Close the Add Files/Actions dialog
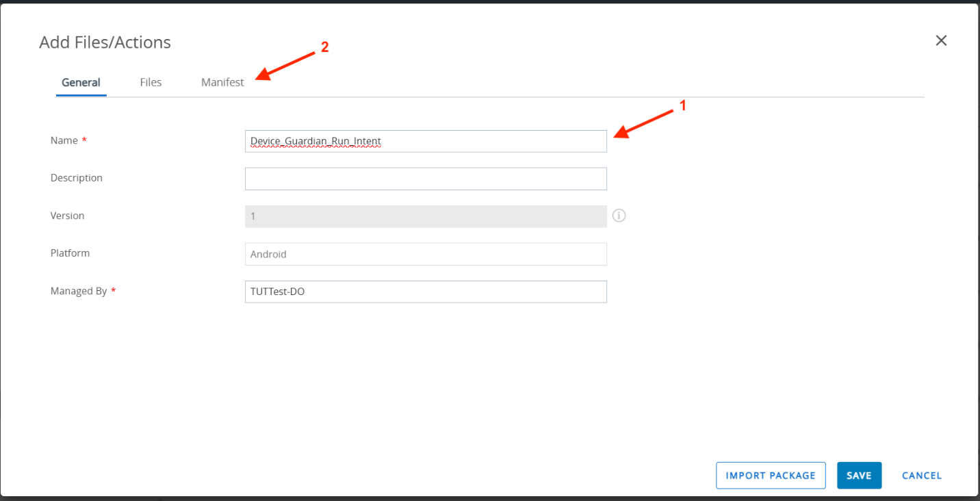The width and height of the screenshot is (980, 501). coord(941,41)
